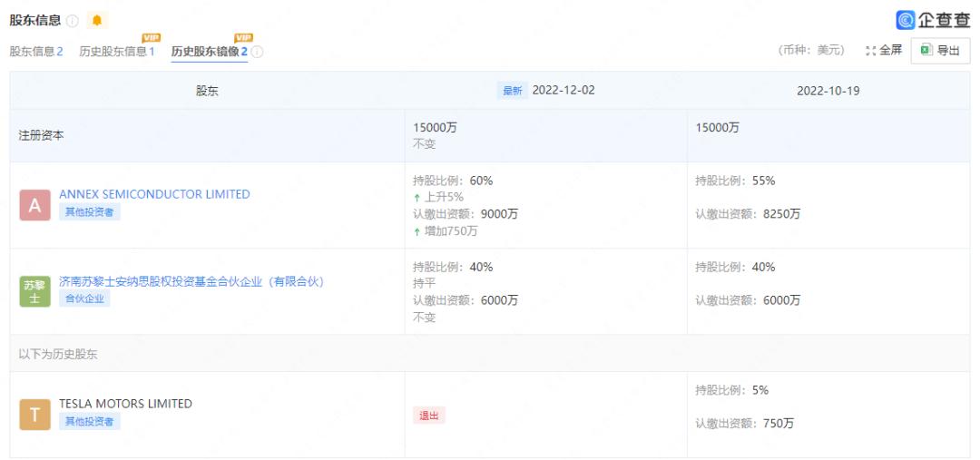The image size is (980, 460).
Task: Click the 增加750万 change indicator
Action: [x=446, y=231]
